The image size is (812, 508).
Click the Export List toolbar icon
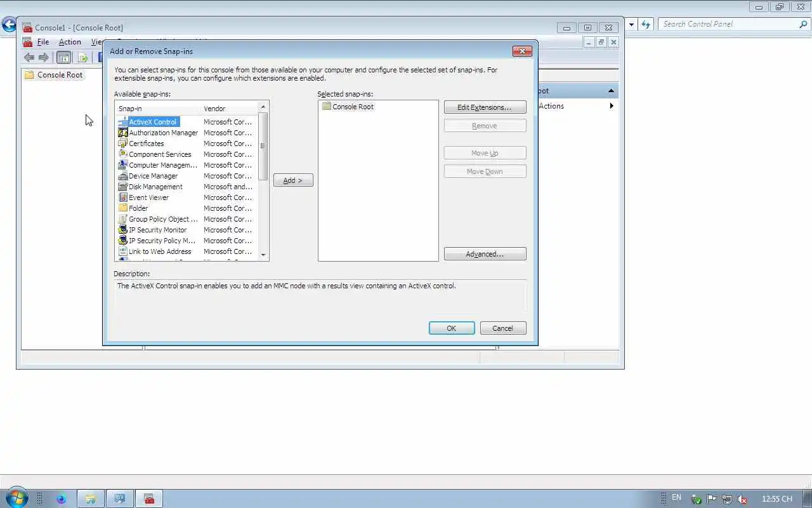[x=82, y=57]
